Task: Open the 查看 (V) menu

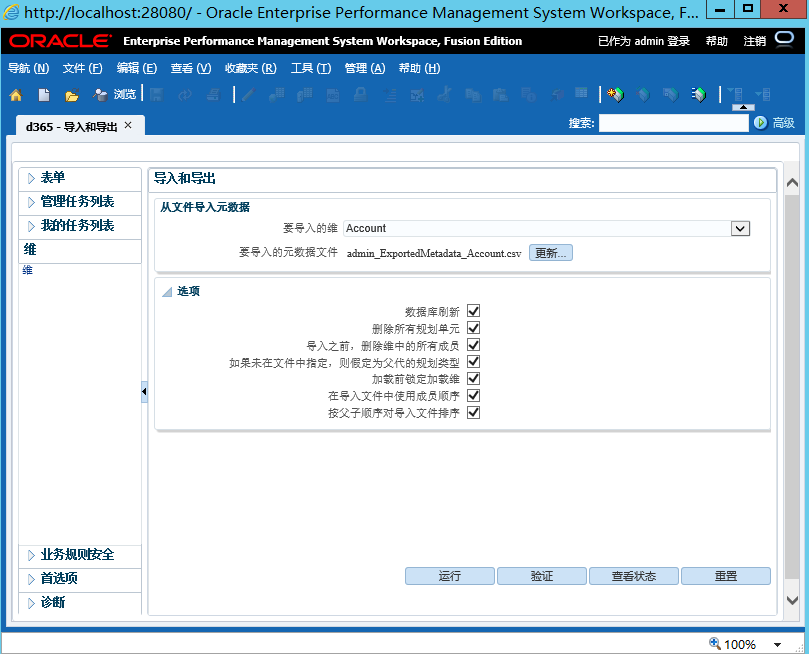Action: (191, 68)
